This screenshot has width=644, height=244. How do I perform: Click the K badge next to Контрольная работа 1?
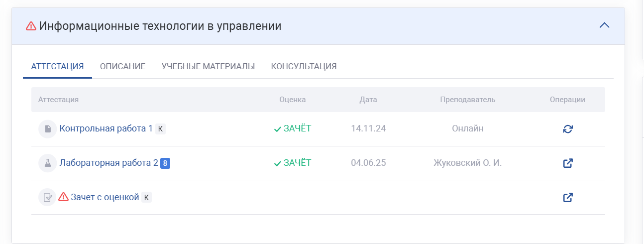click(x=160, y=129)
